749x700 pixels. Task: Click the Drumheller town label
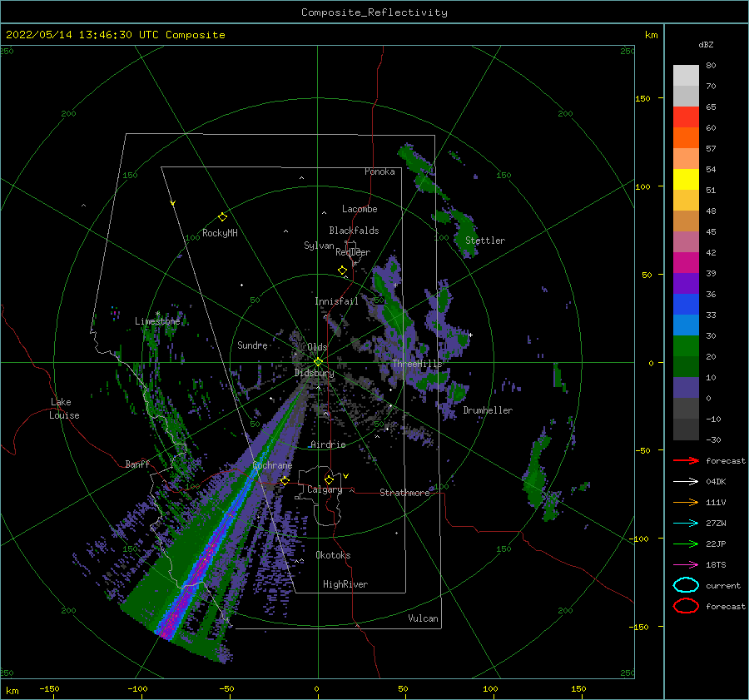point(488,410)
